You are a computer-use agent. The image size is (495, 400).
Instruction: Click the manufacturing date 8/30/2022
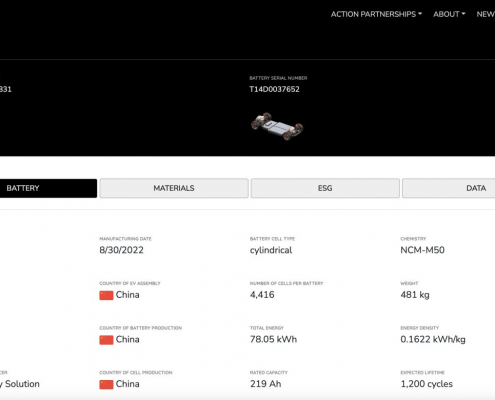tap(121, 250)
